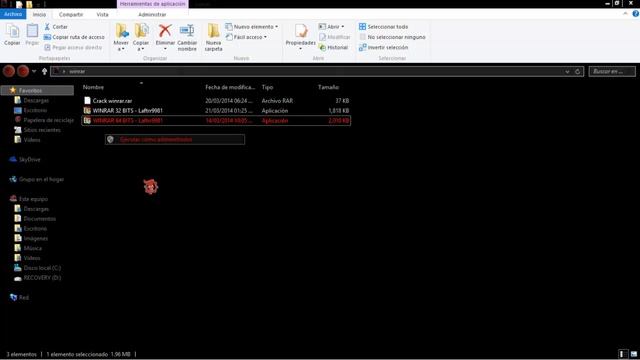Image resolution: width=640 pixels, height=360 pixels.
Task: Open the help question mark icon
Action: tap(636, 14)
